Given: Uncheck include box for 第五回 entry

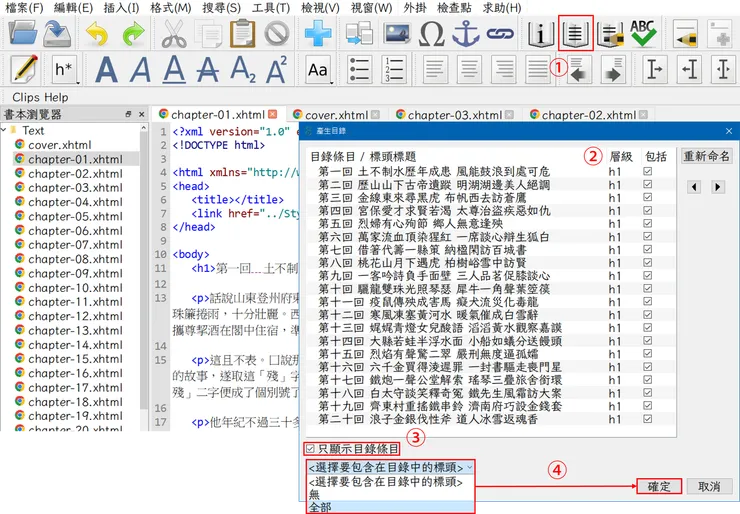Looking at the screenshot, I should (648, 223).
